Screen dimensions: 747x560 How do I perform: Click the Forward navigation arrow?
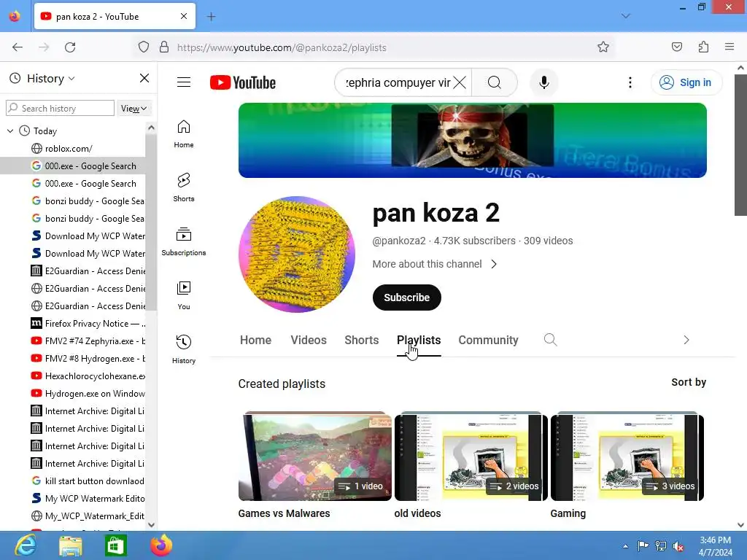(x=44, y=47)
